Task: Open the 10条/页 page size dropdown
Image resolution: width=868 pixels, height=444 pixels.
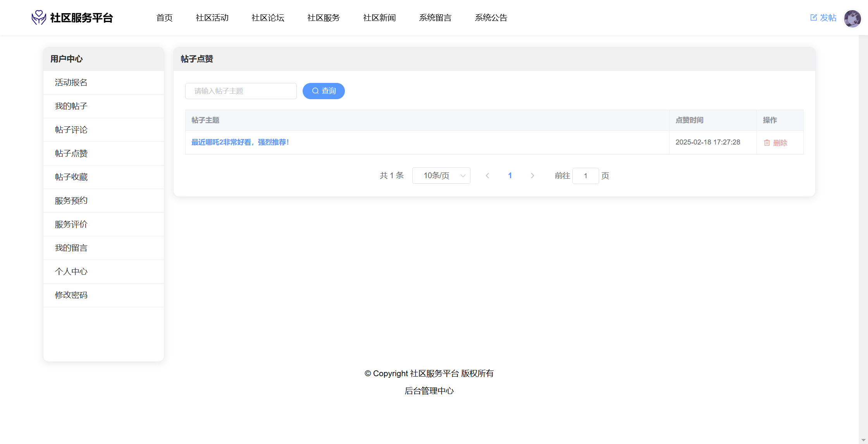Action: coord(441,176)
